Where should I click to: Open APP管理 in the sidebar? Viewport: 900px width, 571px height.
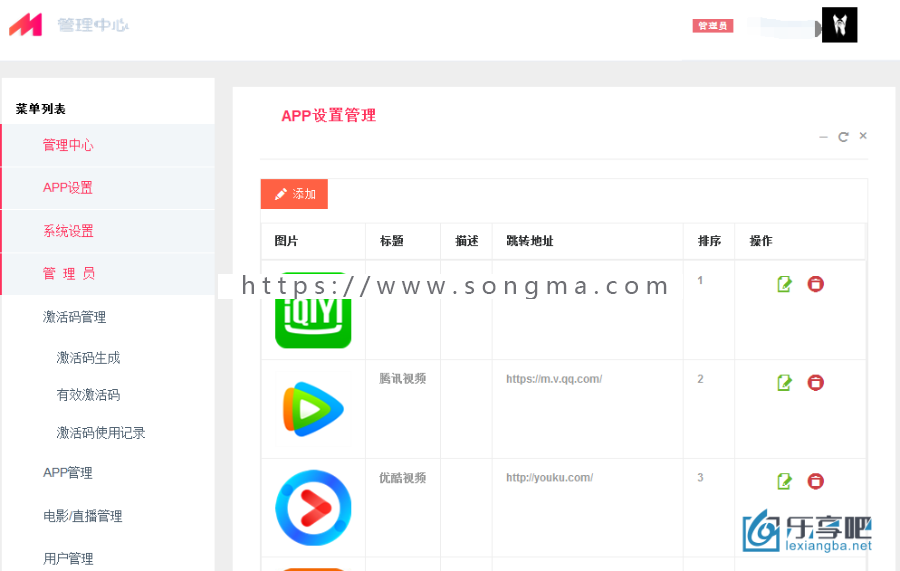click(x=68, y=472)
